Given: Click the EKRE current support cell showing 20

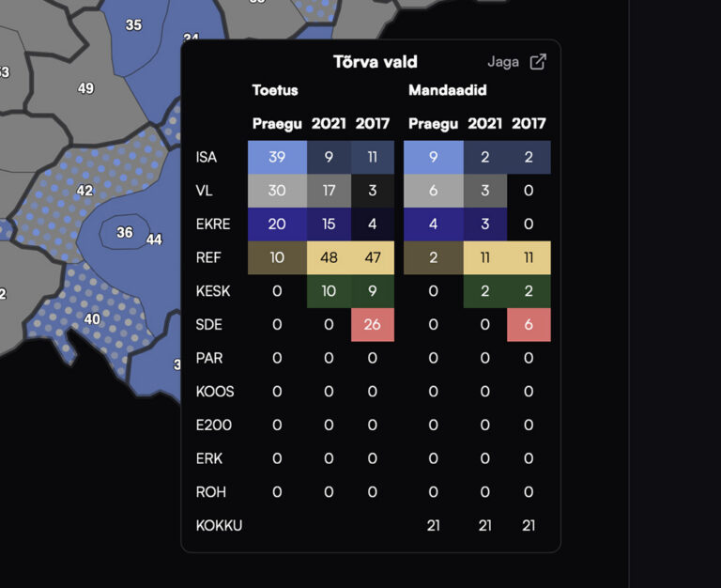Looking at the screenshot, I should (277, 224).
